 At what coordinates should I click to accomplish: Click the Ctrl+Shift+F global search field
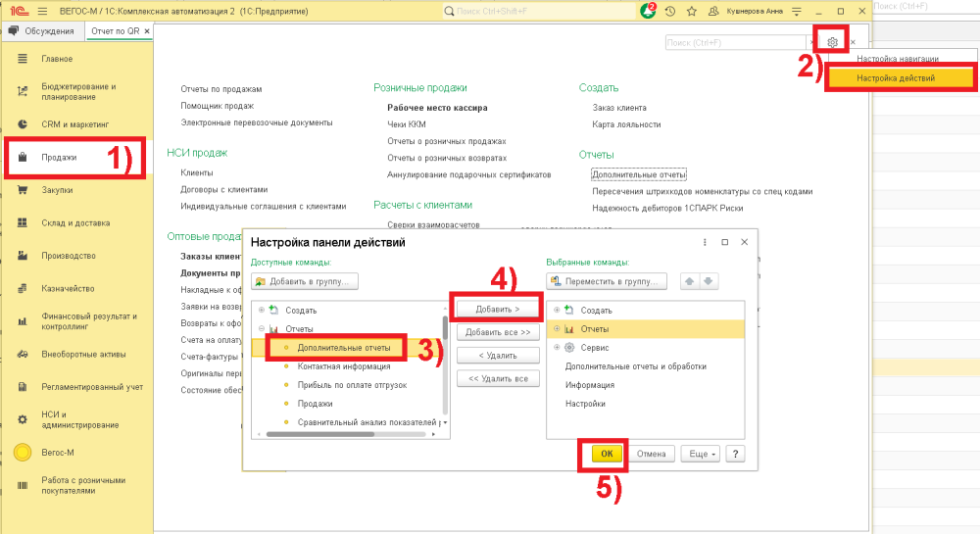pyautogui.click(x=534, y=12)
